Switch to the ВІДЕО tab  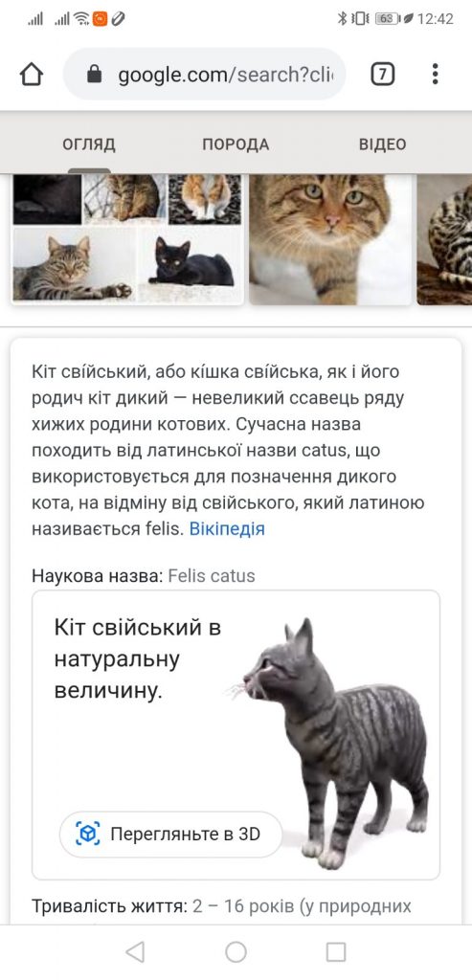point(383,145)
